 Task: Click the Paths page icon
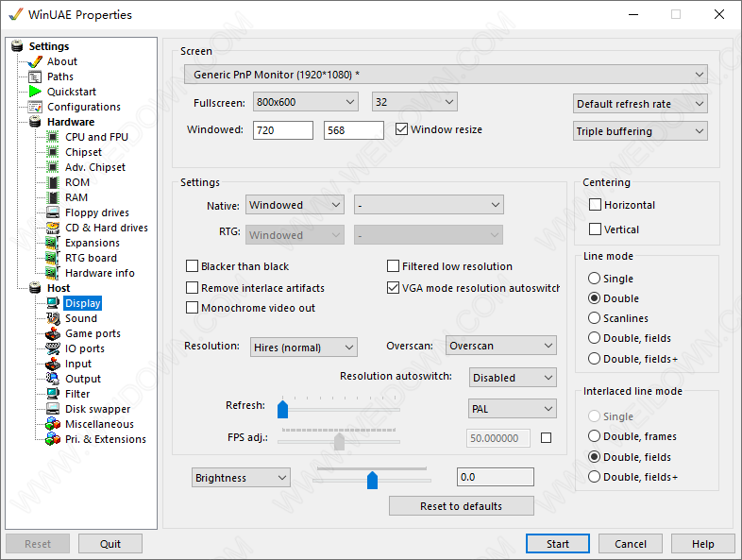click(35, 76)
